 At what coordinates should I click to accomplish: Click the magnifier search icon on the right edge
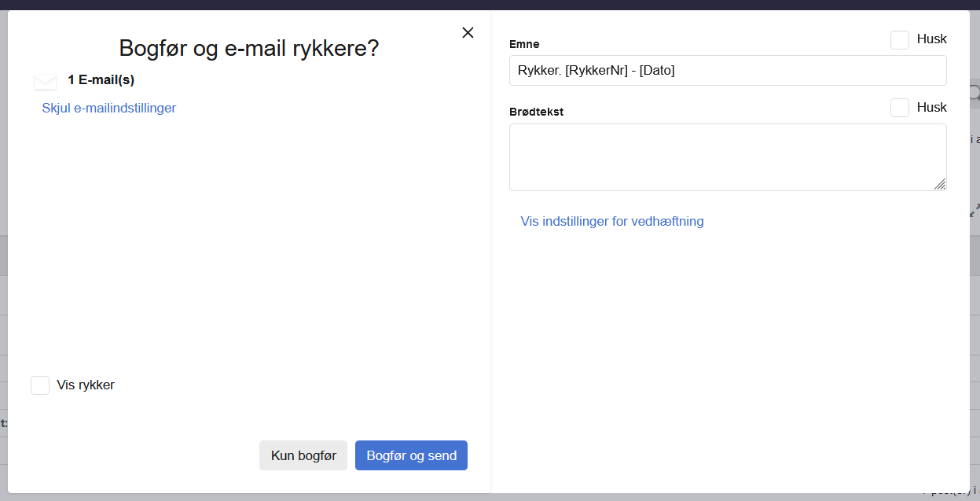pos(976,93)
